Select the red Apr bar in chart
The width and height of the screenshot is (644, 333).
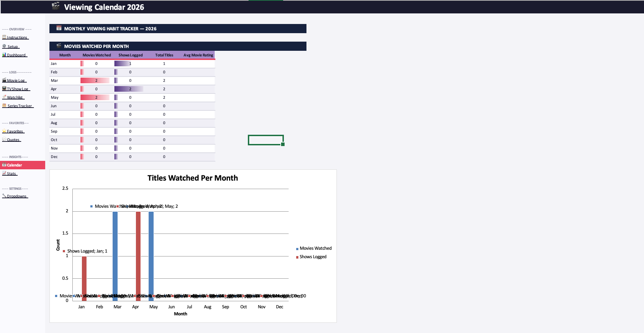(138, 256)
